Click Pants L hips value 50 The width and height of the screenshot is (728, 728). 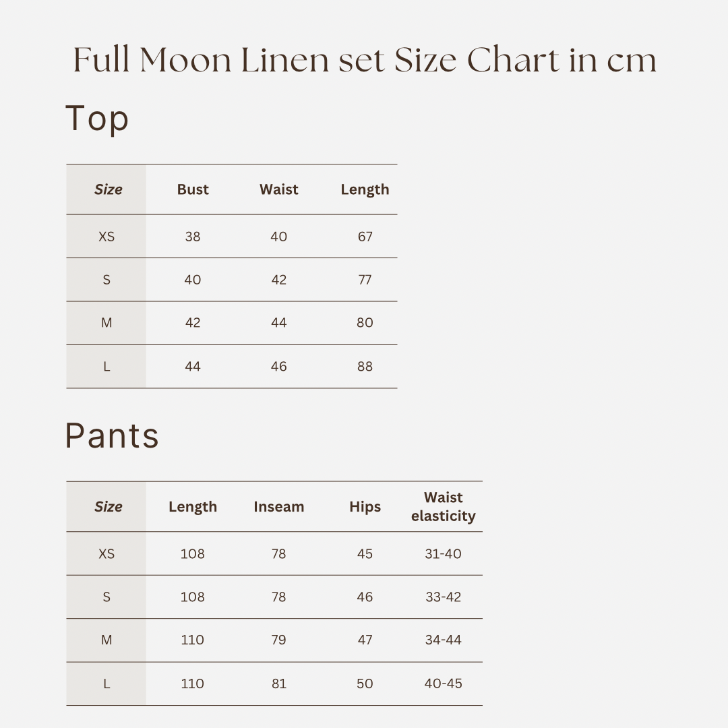click(365, 684)
